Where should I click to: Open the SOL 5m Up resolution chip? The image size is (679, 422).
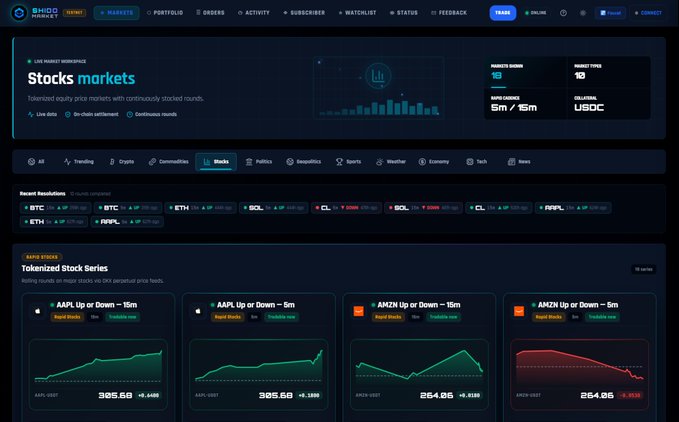273,208
